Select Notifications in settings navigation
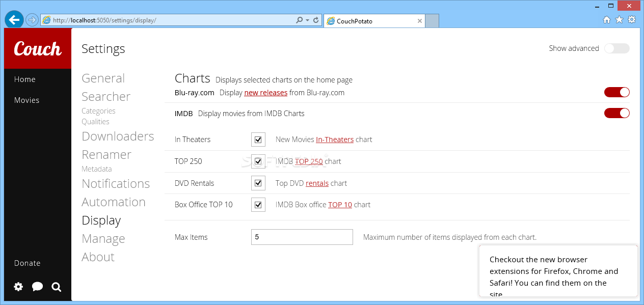 116,183
